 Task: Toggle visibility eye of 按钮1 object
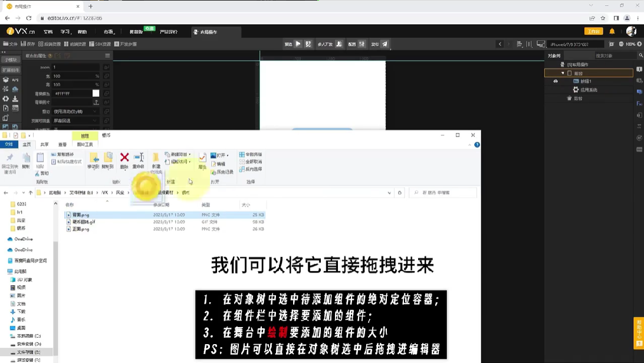coord(556,81)
